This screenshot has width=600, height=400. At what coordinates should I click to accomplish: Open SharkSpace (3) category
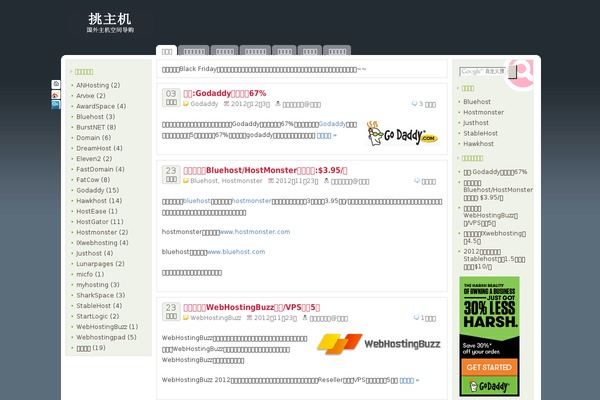point(101,295)
